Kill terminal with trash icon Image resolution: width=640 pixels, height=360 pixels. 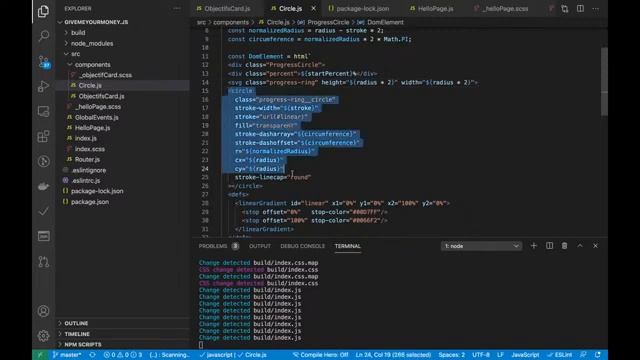pyautogui.click(x=564, y=246)
